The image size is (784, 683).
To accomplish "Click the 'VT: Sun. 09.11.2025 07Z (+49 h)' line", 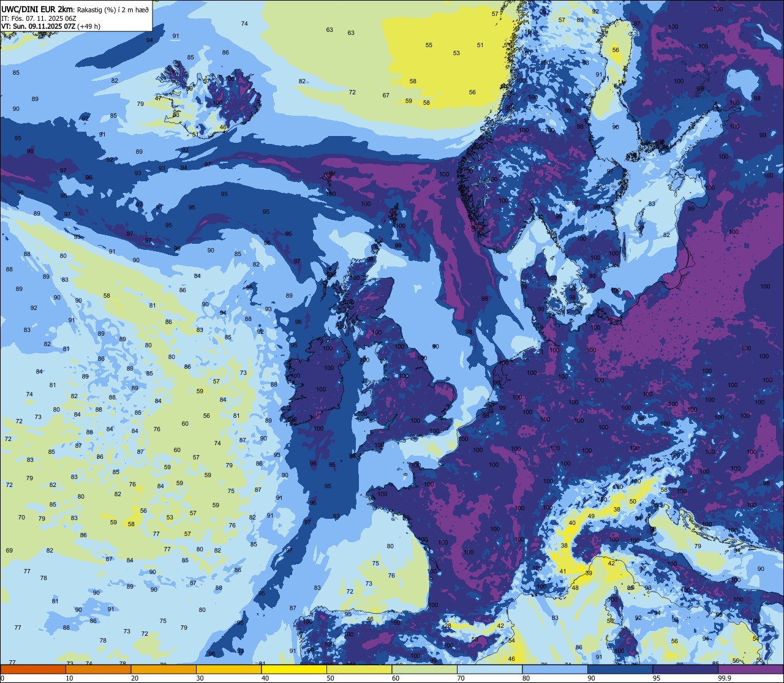I will pyautogui.click(x=51, y=26).
